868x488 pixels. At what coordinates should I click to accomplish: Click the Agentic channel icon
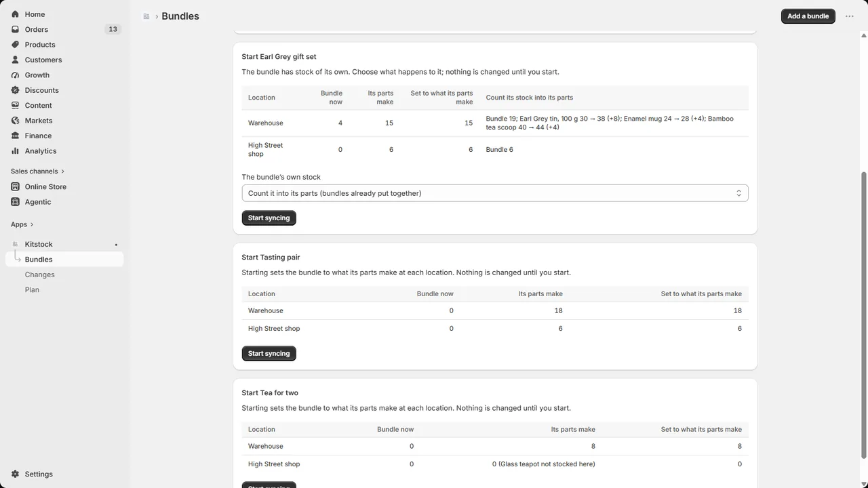click(x=15, y=202)
